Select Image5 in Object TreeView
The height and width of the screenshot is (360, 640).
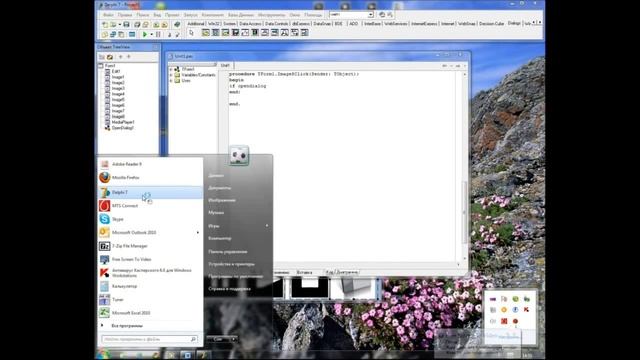[x=118, y=100]
